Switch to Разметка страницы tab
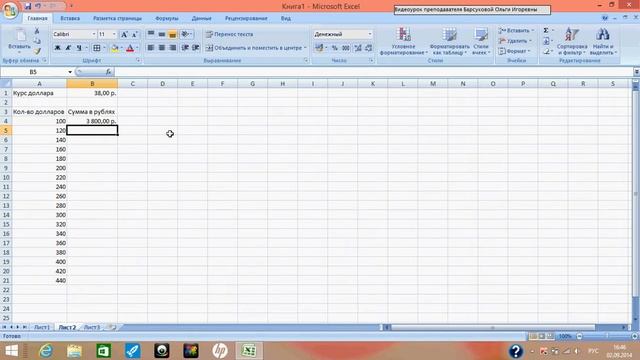The width and height of the screenshot is (640, 360). [117, 18]
